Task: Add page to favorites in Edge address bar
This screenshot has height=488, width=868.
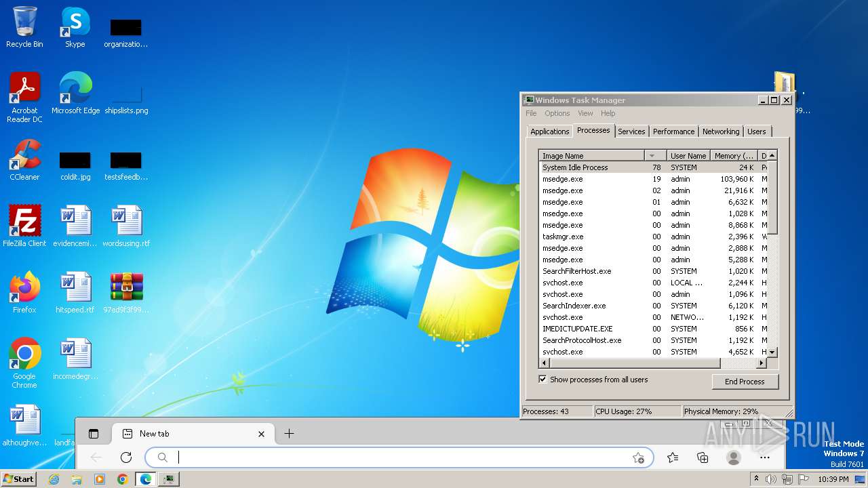Action: (x=638, y=457)
